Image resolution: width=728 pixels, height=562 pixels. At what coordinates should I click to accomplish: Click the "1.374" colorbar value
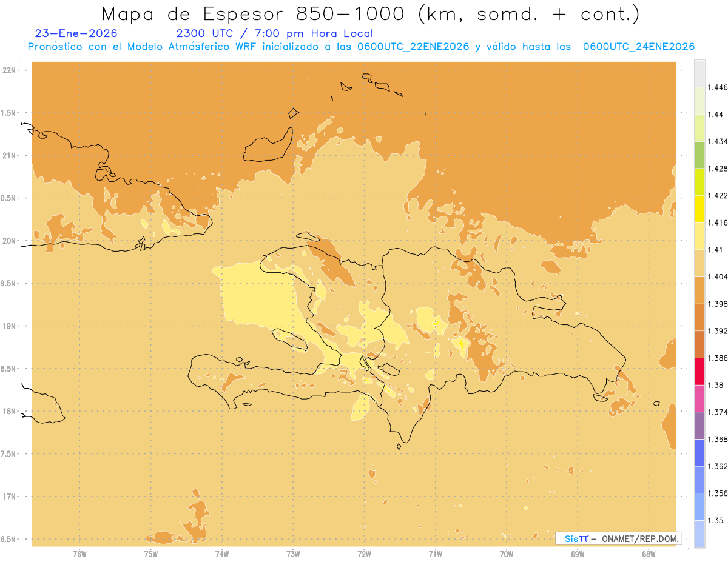tap(718, 412)
